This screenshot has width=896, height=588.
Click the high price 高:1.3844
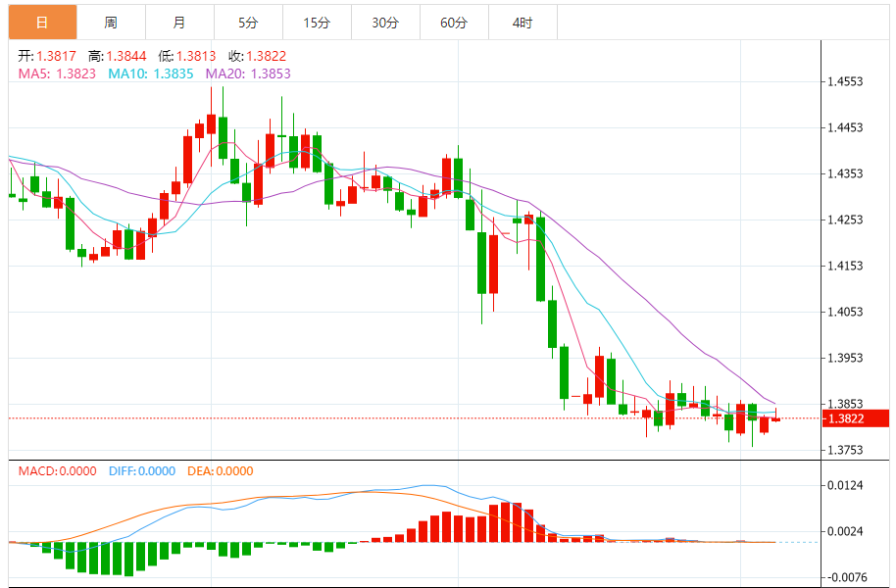click(x=117, y=56)
